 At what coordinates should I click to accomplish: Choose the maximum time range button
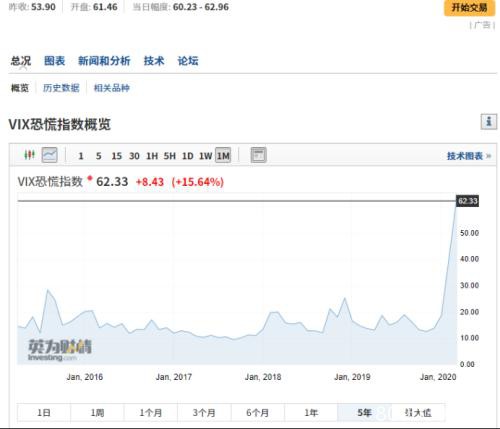tap(418, 413)
